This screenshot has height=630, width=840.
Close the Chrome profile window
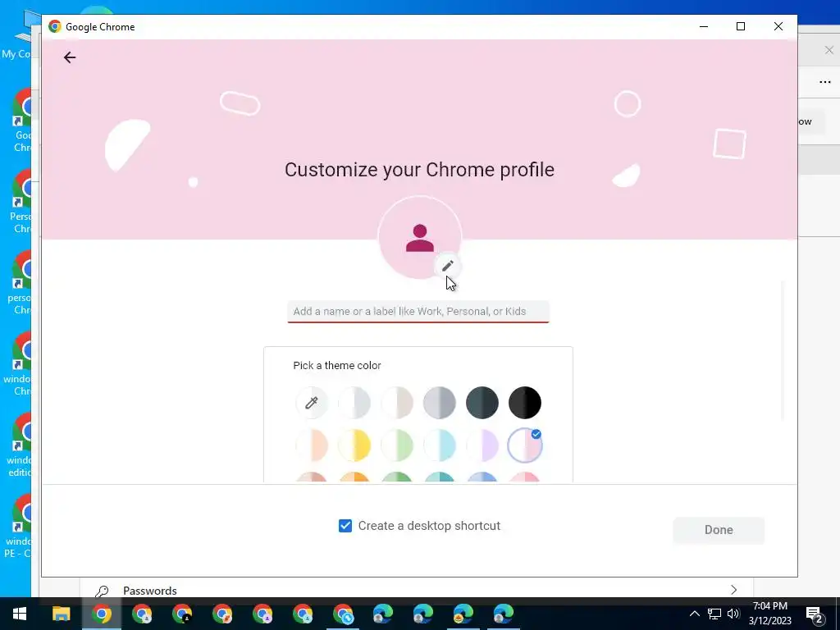(778, 26)
